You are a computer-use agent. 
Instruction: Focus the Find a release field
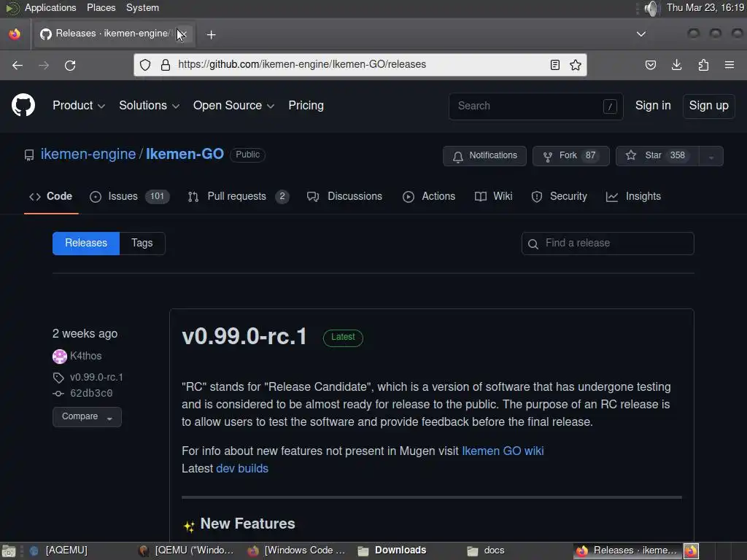coord(608,244)
